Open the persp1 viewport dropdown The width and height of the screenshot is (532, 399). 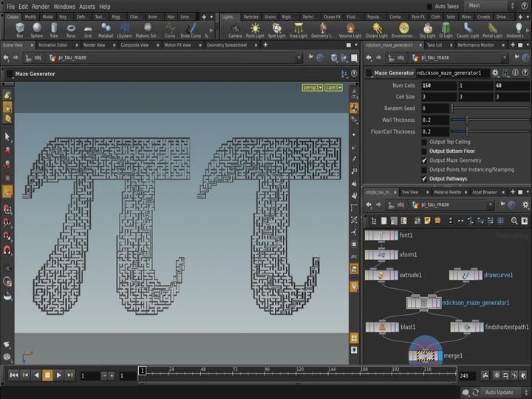[x=313, y=87]
